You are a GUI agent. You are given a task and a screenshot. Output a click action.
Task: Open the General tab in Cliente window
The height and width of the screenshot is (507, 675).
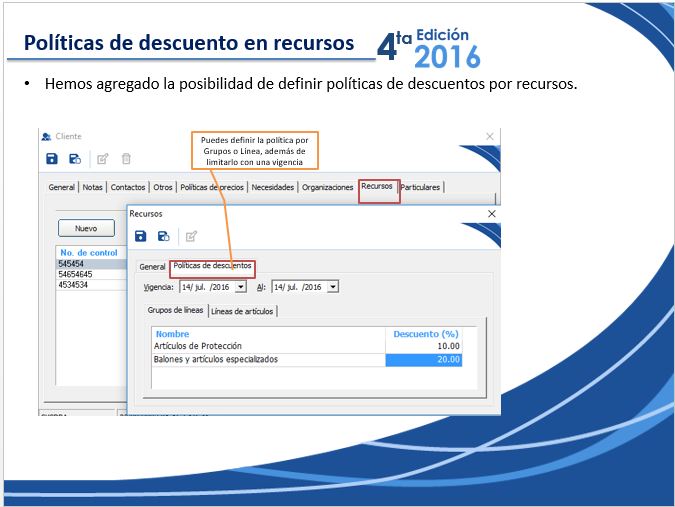tap(62, 187)
